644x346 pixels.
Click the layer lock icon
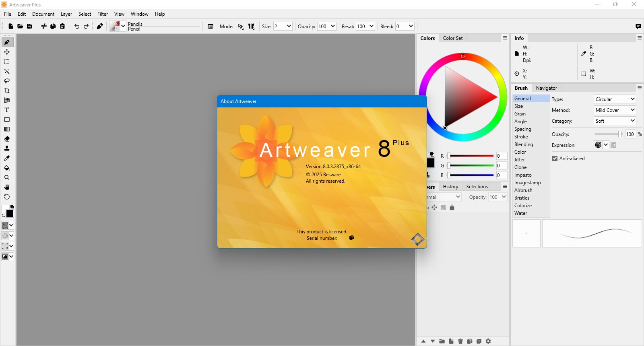(452, 208)
